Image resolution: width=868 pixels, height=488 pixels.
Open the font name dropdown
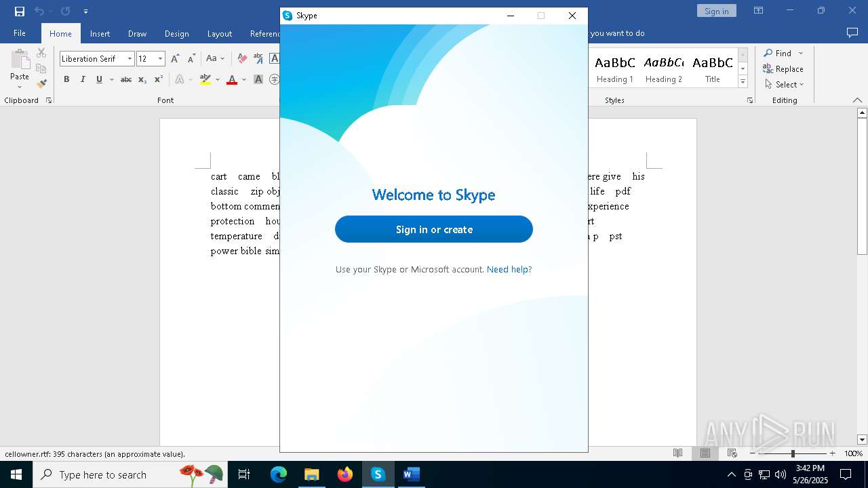point(130,59)
